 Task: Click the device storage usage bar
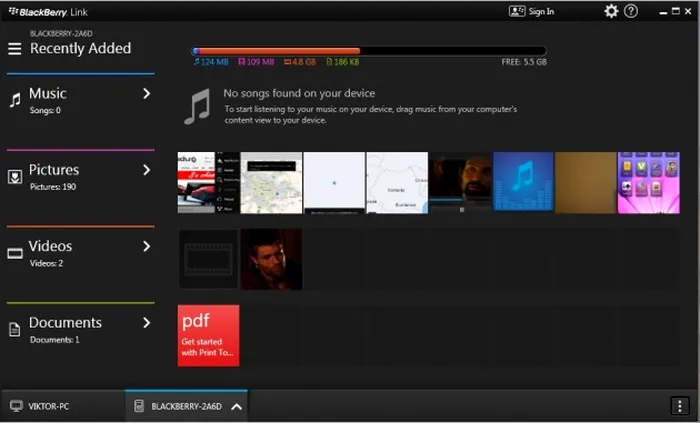click(x=369, y=51)
